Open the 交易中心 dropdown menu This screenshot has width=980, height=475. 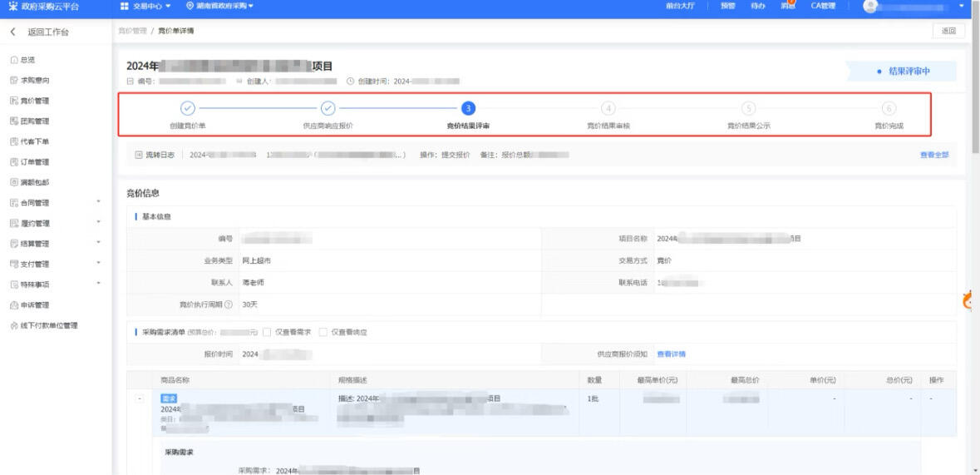click(145, 6)
